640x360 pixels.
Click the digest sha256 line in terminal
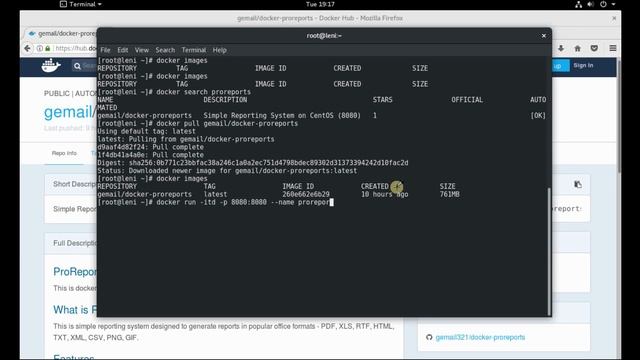point(253,162)
